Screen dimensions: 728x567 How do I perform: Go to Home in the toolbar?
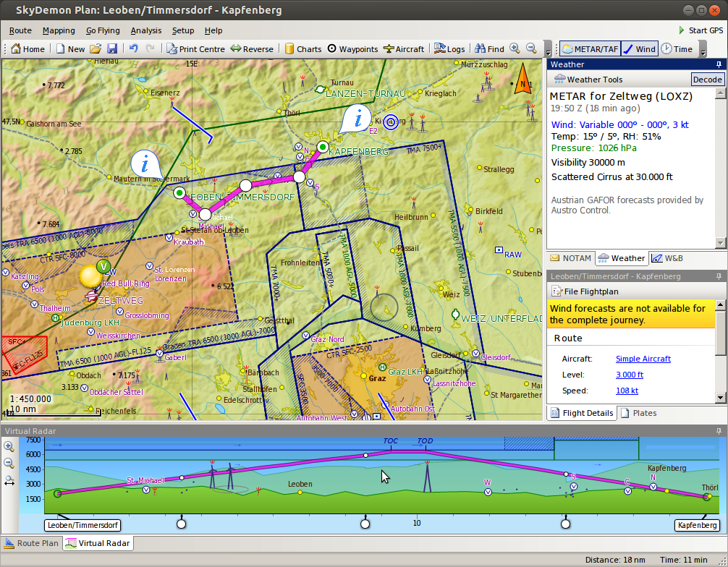point(27,48)
